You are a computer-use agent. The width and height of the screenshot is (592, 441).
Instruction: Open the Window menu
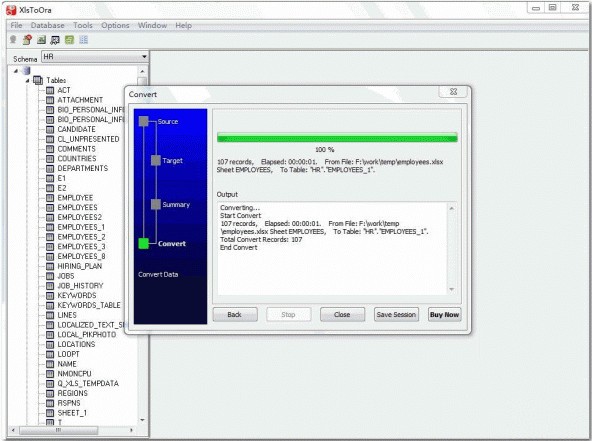[152, 25]
